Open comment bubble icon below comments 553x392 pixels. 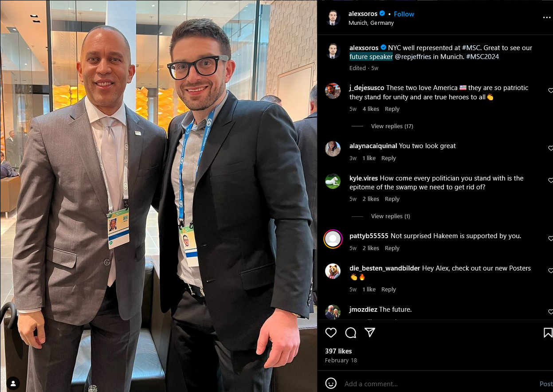pos(350,333)
